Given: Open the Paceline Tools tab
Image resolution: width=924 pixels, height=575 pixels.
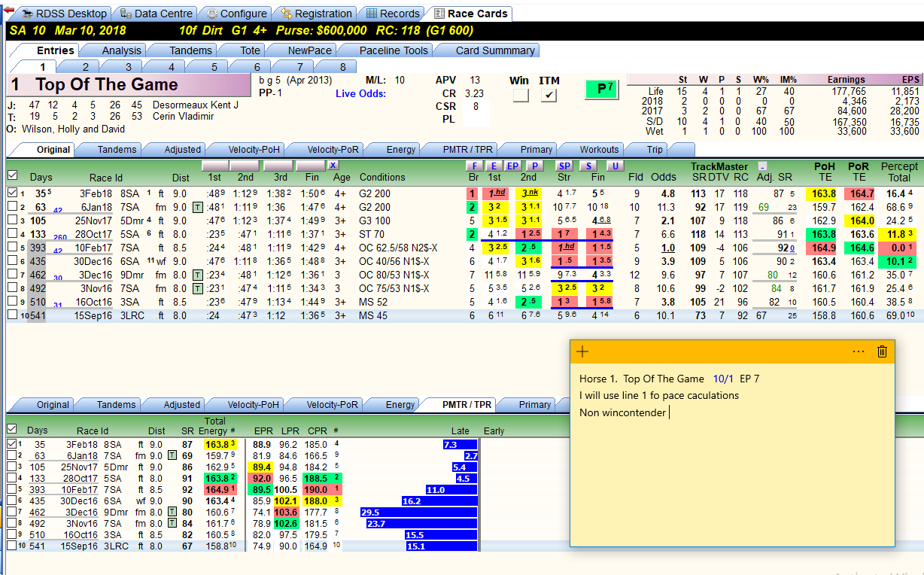Looking at the screenshot, I should click(394, 50).
